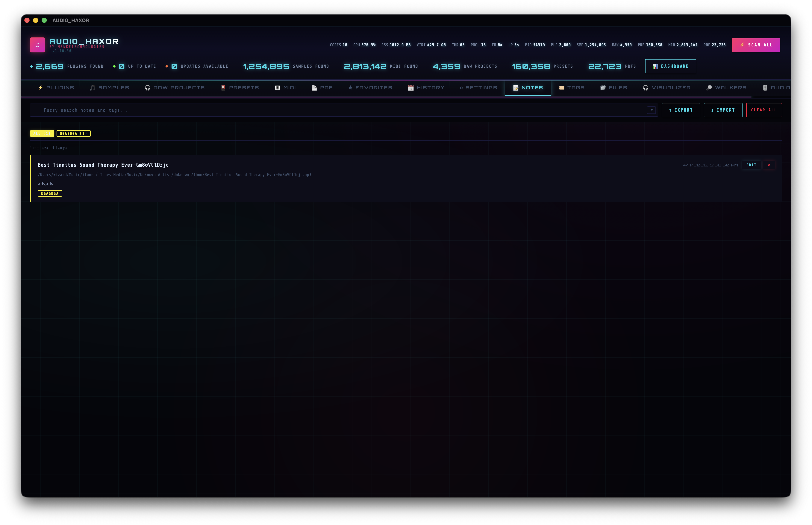This screenshot has width=812, height=525.
Task: Click the green macOS zoom window button
Action: coord(44,20)
